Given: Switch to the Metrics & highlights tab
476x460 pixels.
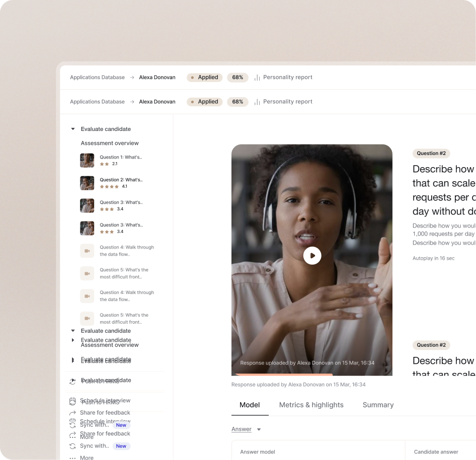Looking at the screenshot, I should click(x=311, y=405).
